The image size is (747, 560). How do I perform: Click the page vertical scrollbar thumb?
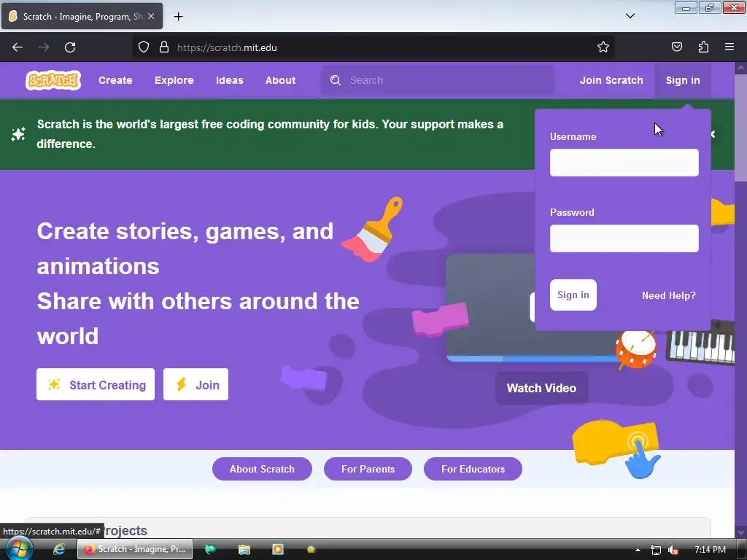coord(740,128)
